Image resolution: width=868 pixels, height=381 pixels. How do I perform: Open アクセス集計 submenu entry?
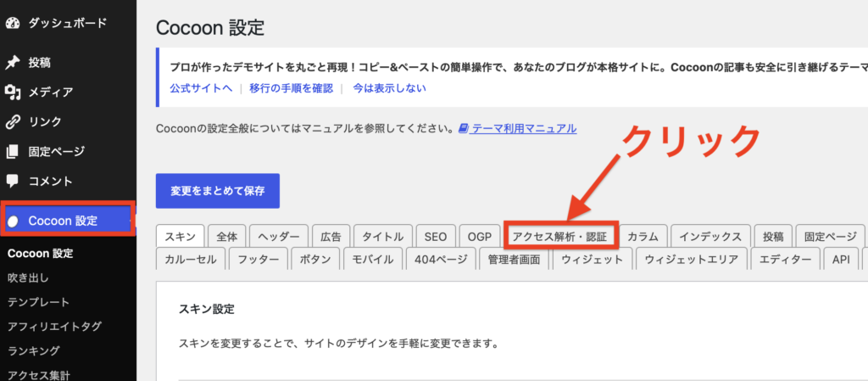tap(39, 375)
